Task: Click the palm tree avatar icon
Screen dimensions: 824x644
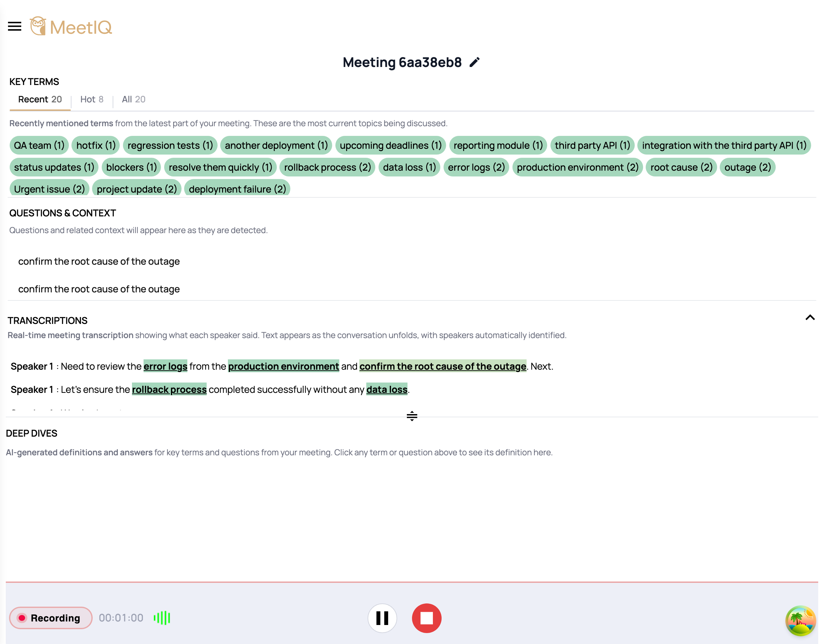Action: pyautogui.click(x=801, y=620)
